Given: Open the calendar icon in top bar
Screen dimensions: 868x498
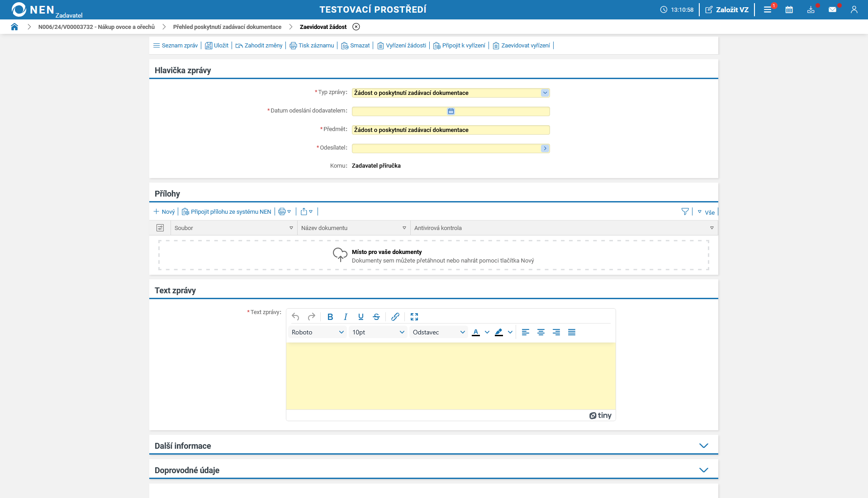Looking at the screenshot, I should (x=789, y=9).
